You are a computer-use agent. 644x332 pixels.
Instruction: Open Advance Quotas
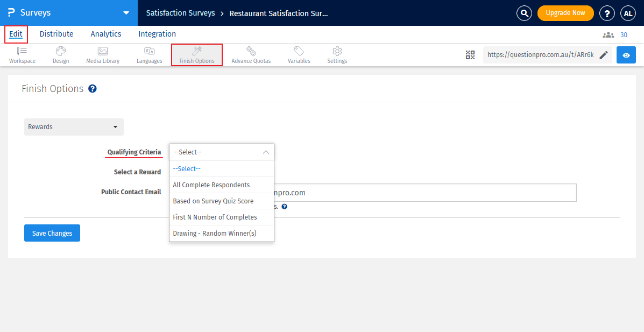coord(251,55)
